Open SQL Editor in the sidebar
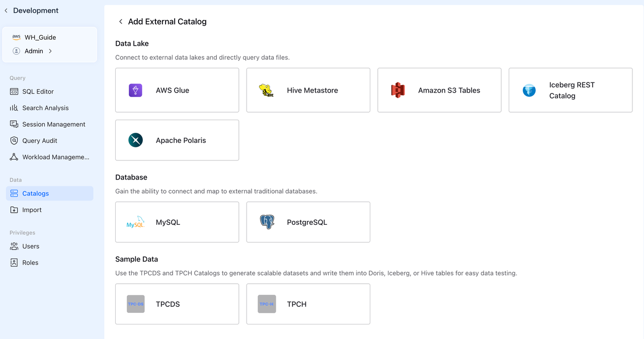This screenshot has height=339, width=644. [x=38, y=92]
